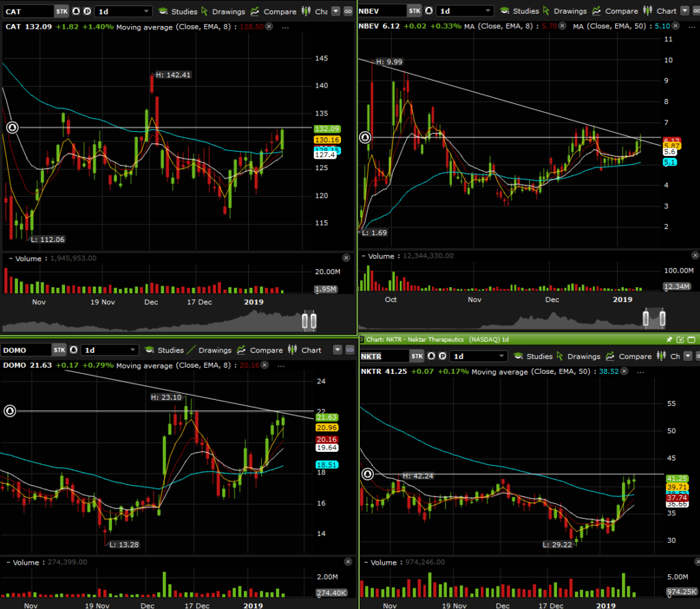Screen dimensions: 700x609
Task: Open Drawings menu in DOMO chart
Action: (209, 349)
